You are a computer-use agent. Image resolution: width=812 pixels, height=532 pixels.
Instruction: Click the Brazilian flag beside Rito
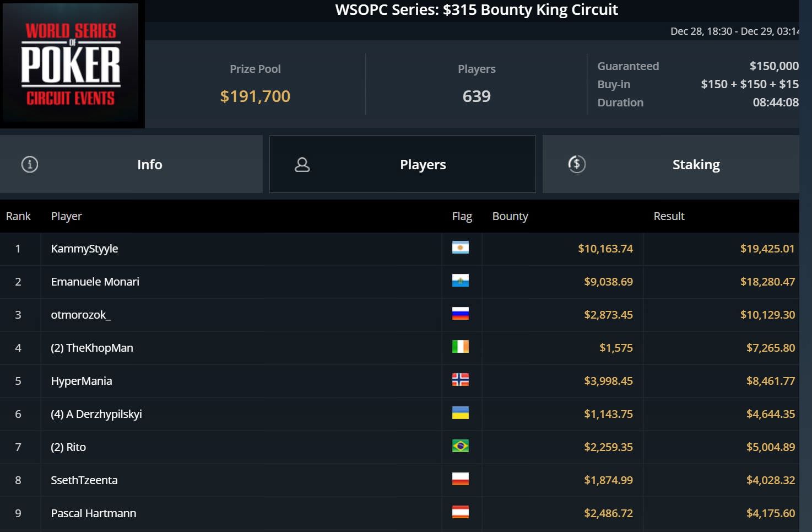coord(461,447)
